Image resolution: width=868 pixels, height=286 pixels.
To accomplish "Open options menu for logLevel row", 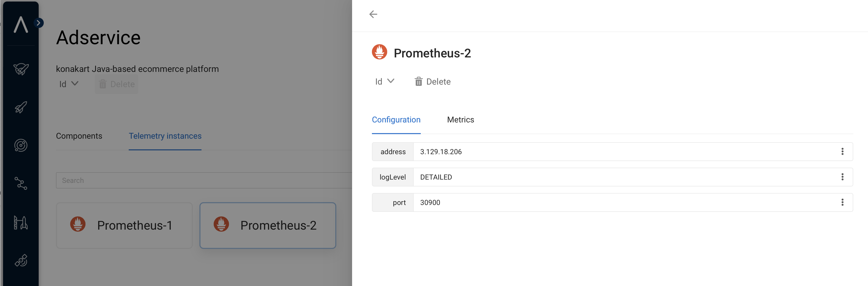I will coord(842,177).
